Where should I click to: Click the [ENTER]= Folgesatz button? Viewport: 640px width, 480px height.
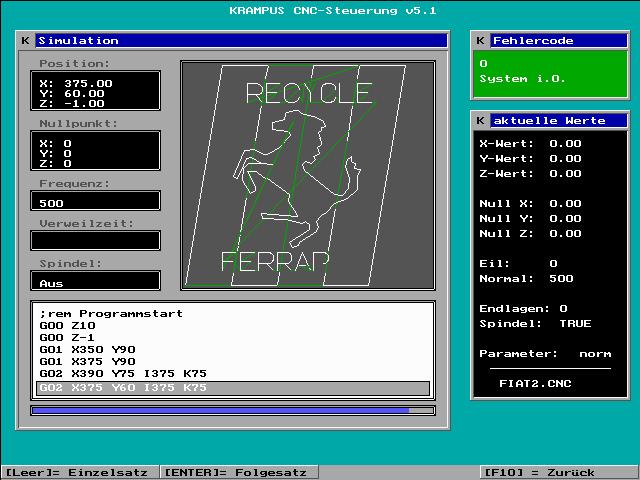click(238, 472)
